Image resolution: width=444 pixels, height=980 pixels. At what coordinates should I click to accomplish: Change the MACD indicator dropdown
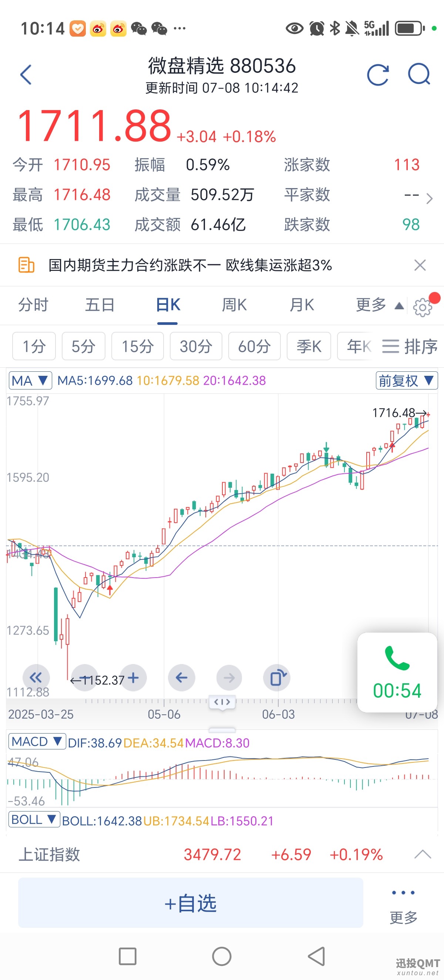[37, 742]
